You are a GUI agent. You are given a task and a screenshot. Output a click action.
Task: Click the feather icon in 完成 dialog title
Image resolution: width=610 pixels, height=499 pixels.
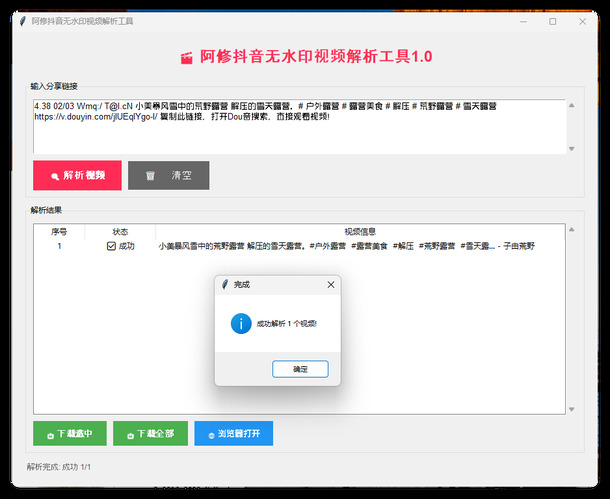tap(224, 285)
